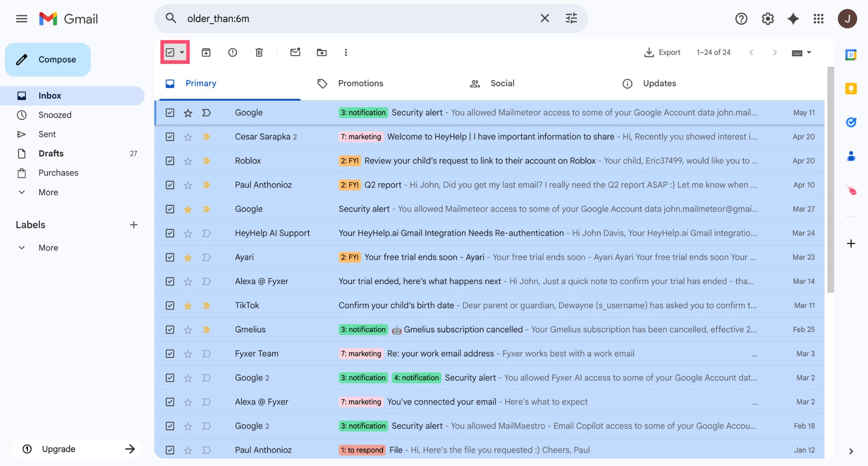Go to the Inbox folder
The height and width of the screenshot is (466, 868).
point(72,96)
